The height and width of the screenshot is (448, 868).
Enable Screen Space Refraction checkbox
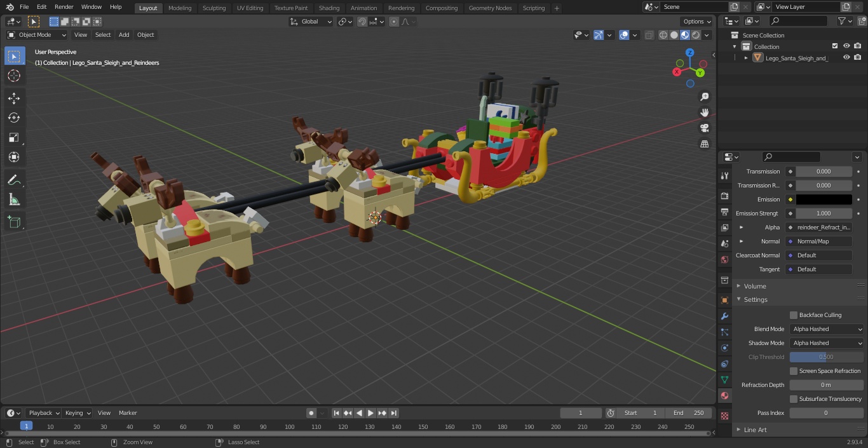pyautogui.click(x=794, y=371)
